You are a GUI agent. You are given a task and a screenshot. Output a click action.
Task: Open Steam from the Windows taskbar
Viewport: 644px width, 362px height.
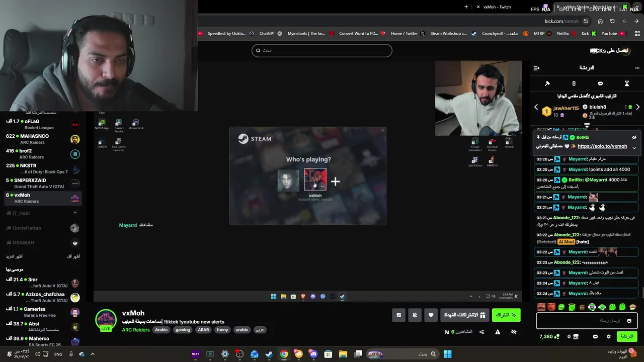click(269, 354)
